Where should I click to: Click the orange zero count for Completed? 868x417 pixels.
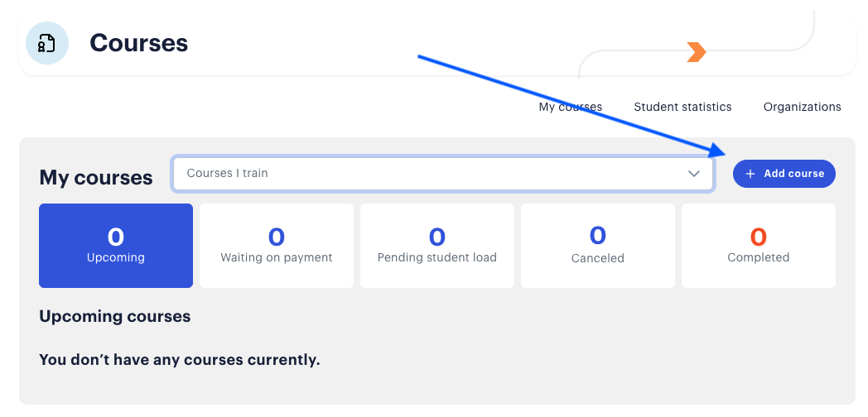pos(759,237)
